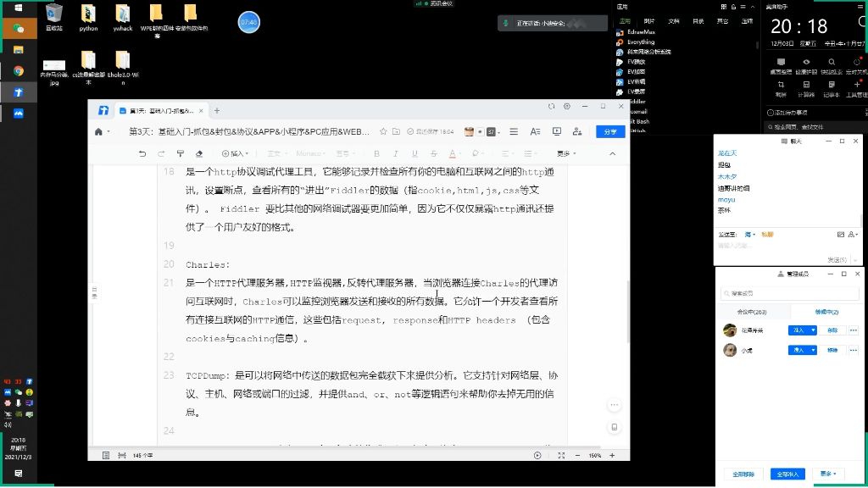Open the 回收站 recycle bin on the desktop
The height and width of the screenshot is (488, 868).
pos(53,19)
